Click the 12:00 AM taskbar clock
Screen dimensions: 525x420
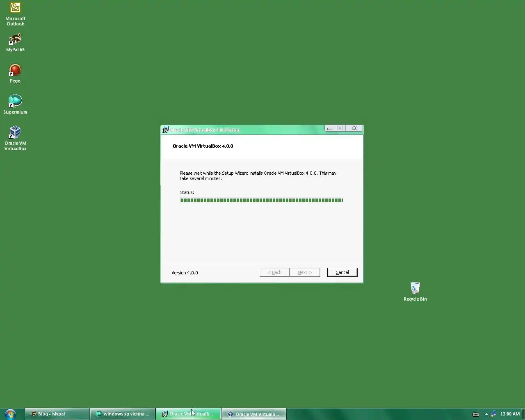tap(510, 414)
